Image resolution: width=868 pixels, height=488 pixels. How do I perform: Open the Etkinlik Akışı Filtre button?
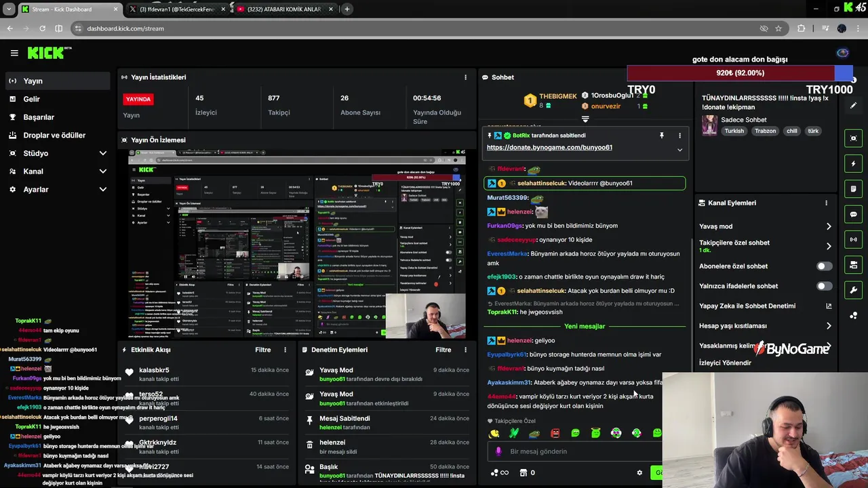[x=263, y=350]
